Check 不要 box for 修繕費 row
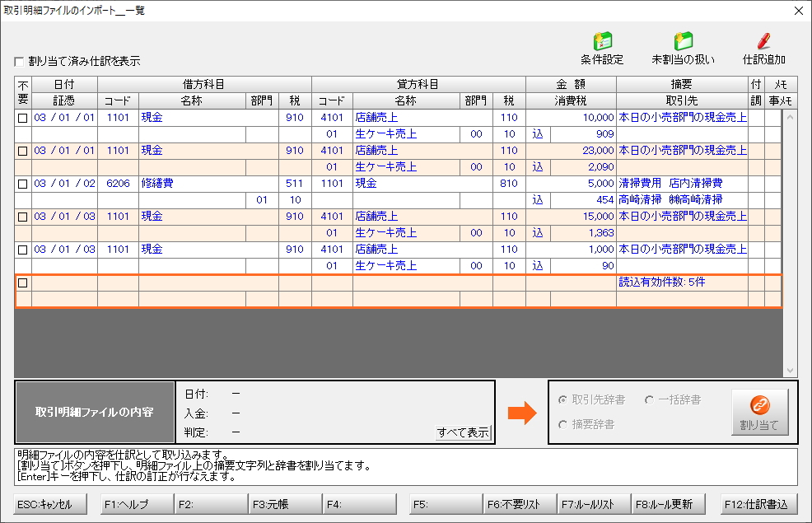812x523 pixels. click(x=23, y=184)
